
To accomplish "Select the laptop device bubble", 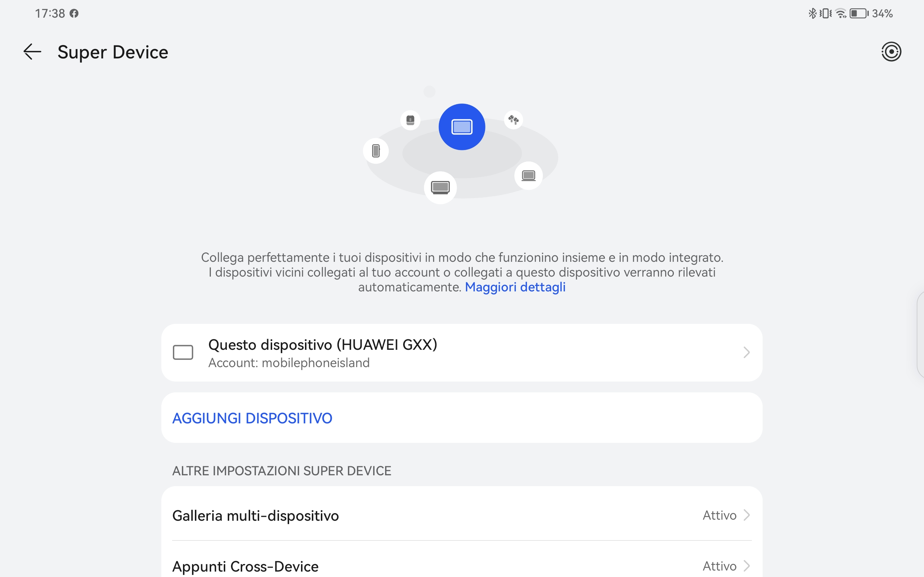I will point(528,176).
